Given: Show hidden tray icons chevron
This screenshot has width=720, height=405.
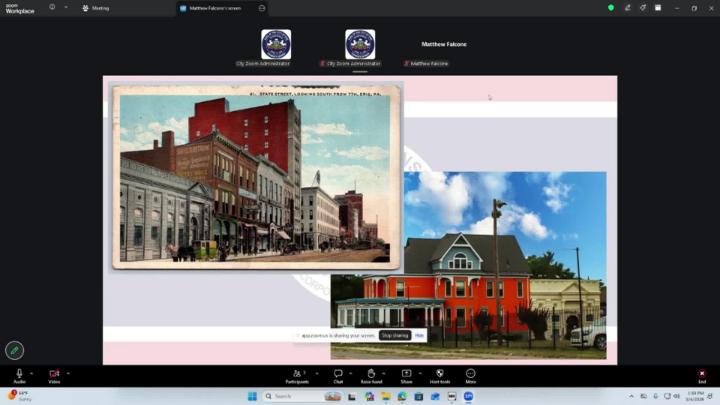Looking at the screenshot, I should pos(631,396).
